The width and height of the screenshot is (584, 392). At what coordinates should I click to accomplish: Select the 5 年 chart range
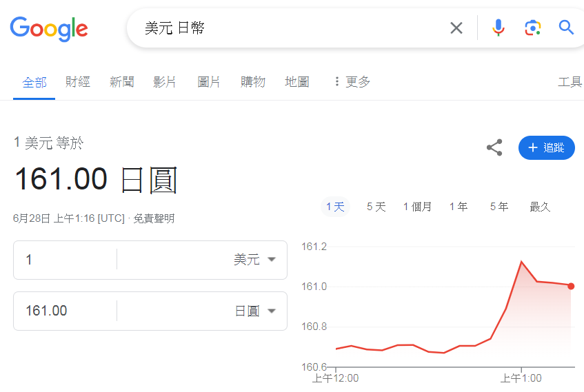(499, 207)
